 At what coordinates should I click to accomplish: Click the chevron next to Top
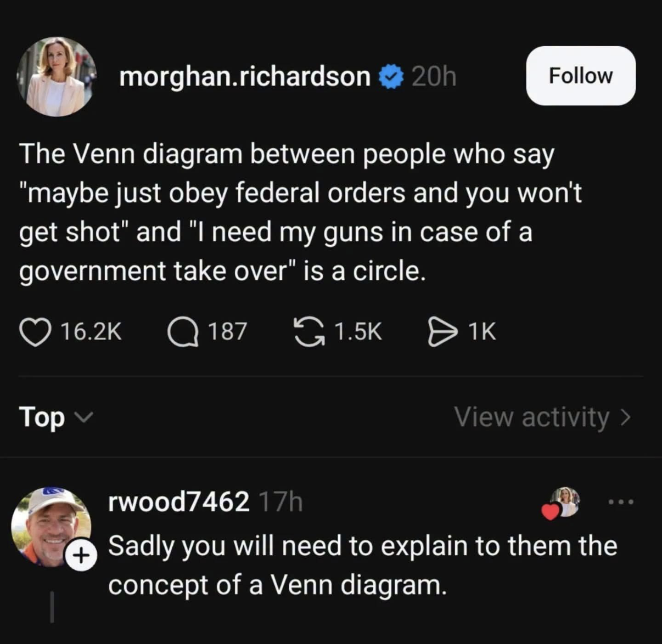tap(83, 418)
